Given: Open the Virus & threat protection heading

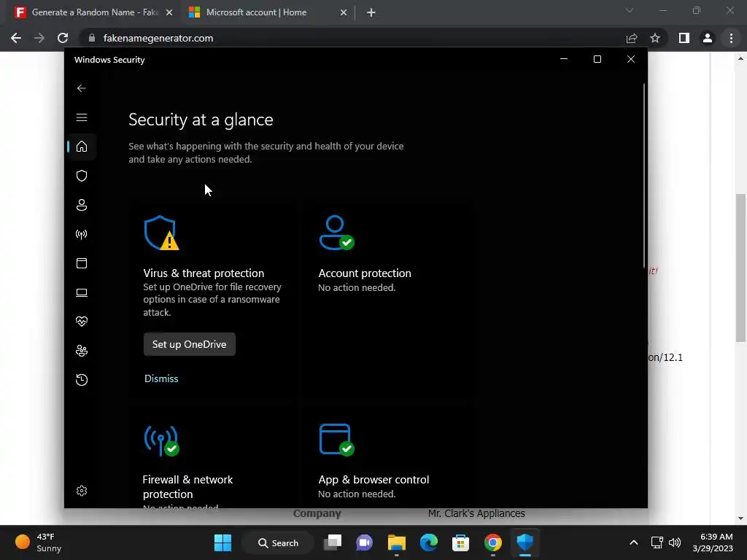Looking at the screenshot, I should click(204, 273).
